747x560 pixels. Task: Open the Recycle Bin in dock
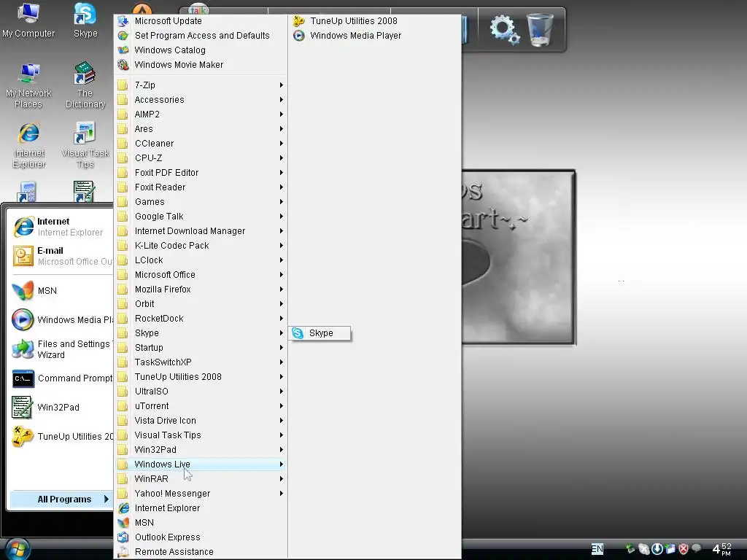540,29
